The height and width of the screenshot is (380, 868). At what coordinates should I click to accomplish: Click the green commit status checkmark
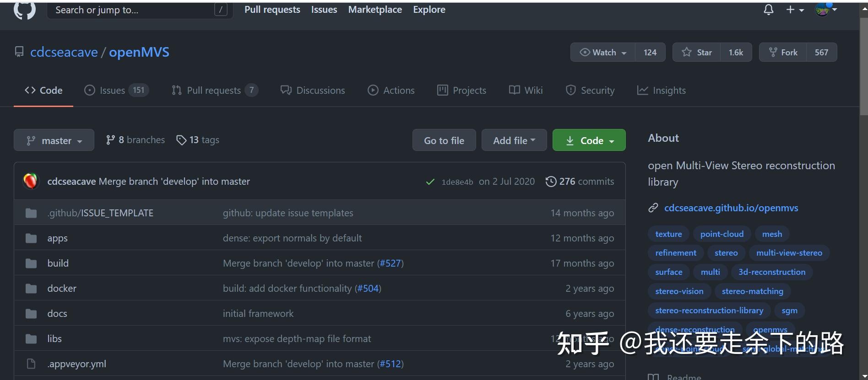point(430,182)
